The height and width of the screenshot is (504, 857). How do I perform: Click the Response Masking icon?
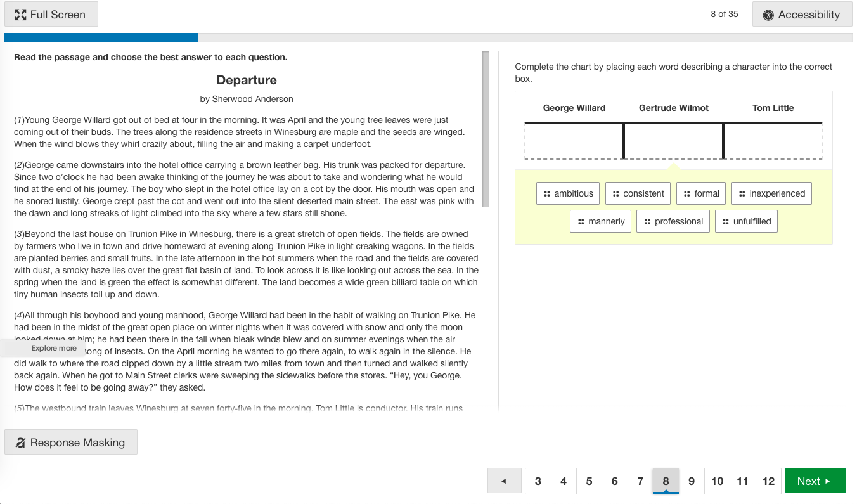(x=21, y=443)
